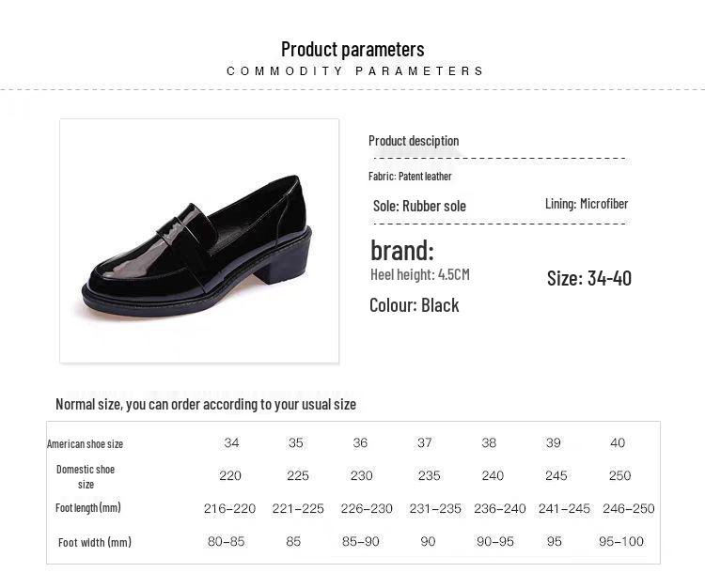Click the brand: label
The width and height of the screenshot is (705, 588).
coord(402,251)
